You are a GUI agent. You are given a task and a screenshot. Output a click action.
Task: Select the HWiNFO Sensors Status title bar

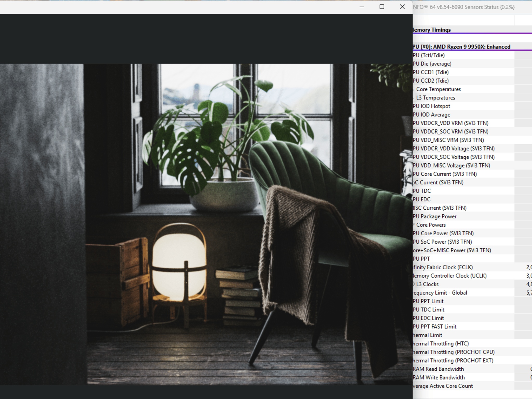click(472, 7)
